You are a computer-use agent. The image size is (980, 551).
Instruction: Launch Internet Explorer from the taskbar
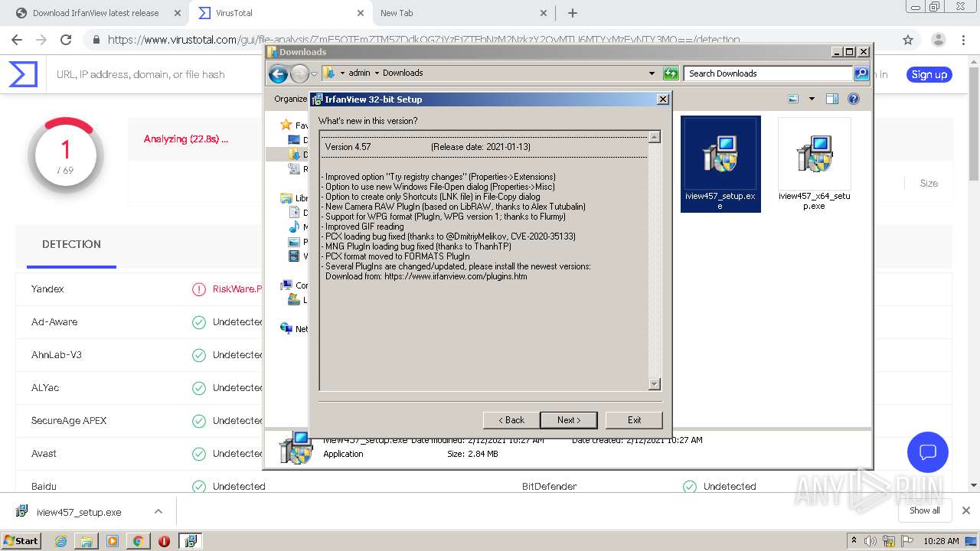point(60,540)
